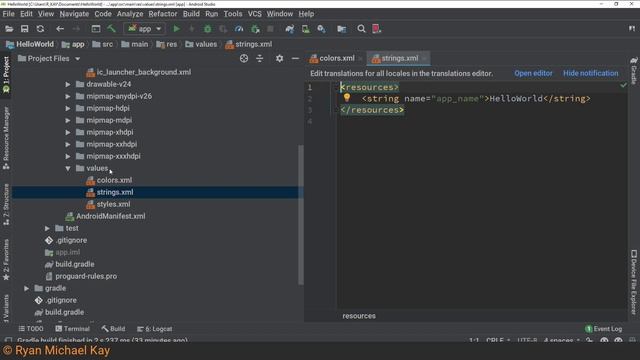
Task: Click the Profile app gauge icon
Action: point(239,29)
